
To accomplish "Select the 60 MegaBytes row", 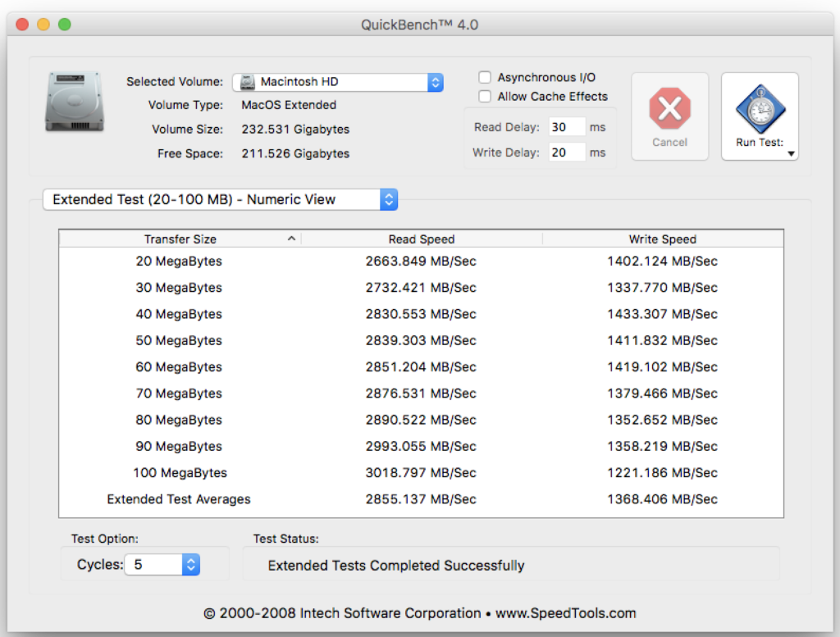I will [x=421, y=366].
